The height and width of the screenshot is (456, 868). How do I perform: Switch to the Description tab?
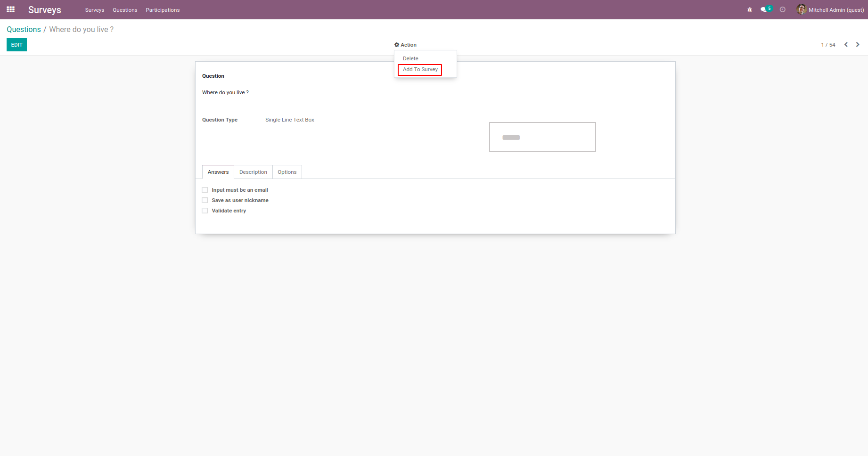click(x=253, y=172)
